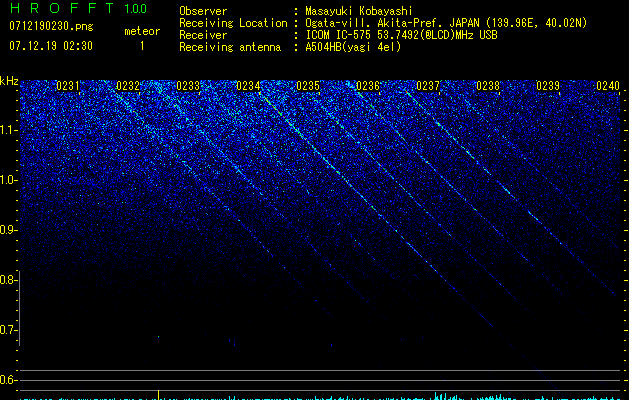
Task: Click the green echo dot near 0.7 kHz
Action: tap(158, 337)
